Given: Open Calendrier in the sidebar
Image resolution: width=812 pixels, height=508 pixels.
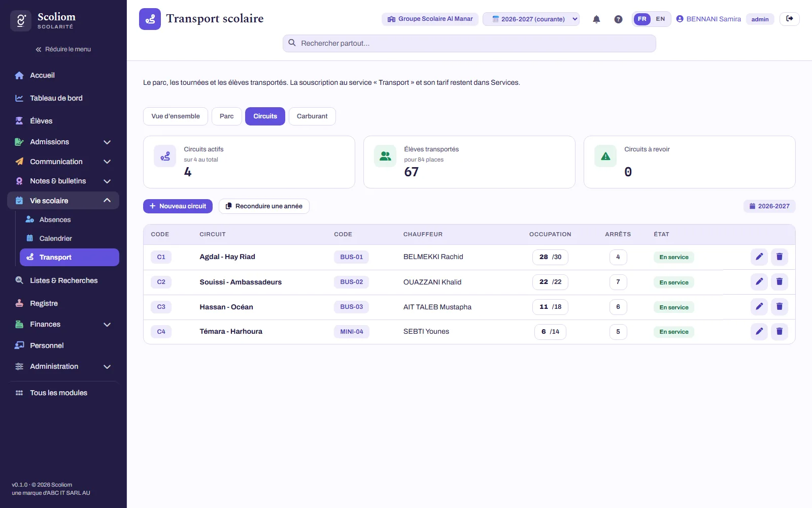Looking at the screenshot, I should 70,238.
